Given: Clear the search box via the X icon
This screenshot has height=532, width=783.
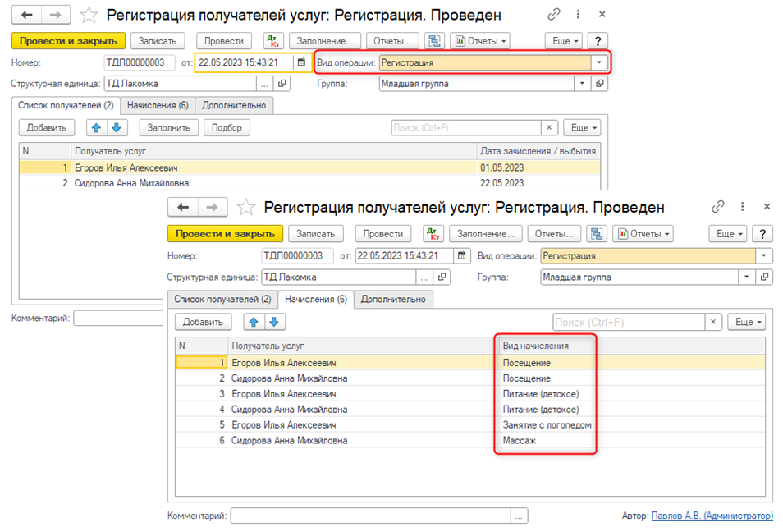Looking at the screenshot, I should [712, 321].
